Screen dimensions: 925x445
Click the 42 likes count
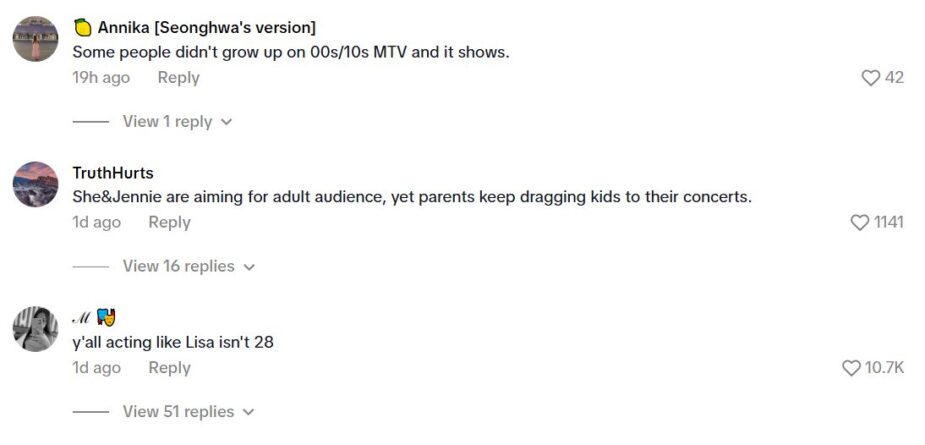(x=894, y=78)
